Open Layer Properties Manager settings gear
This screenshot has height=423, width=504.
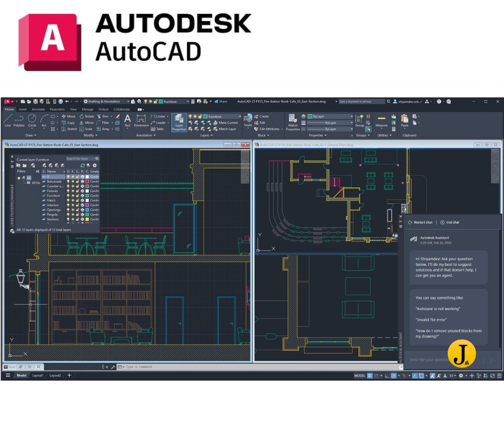(x=94, y=165)
